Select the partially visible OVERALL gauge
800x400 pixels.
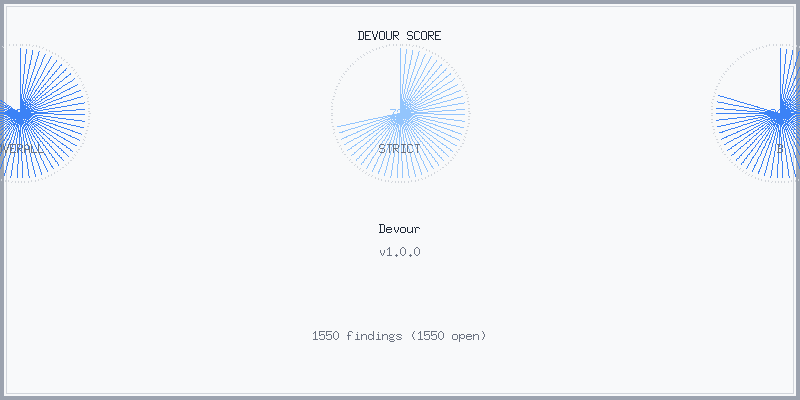pyautogui.click(x=45, y=113)
